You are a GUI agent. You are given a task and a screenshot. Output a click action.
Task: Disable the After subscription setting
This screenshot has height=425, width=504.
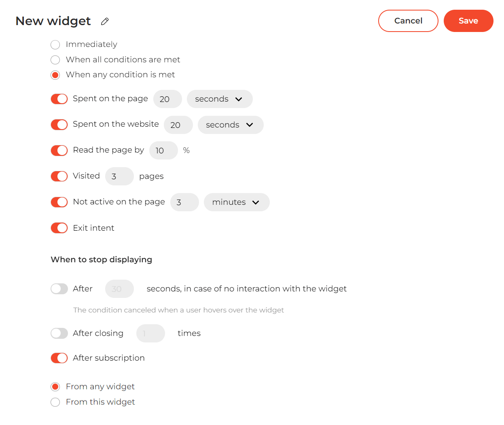click(59, 358)
